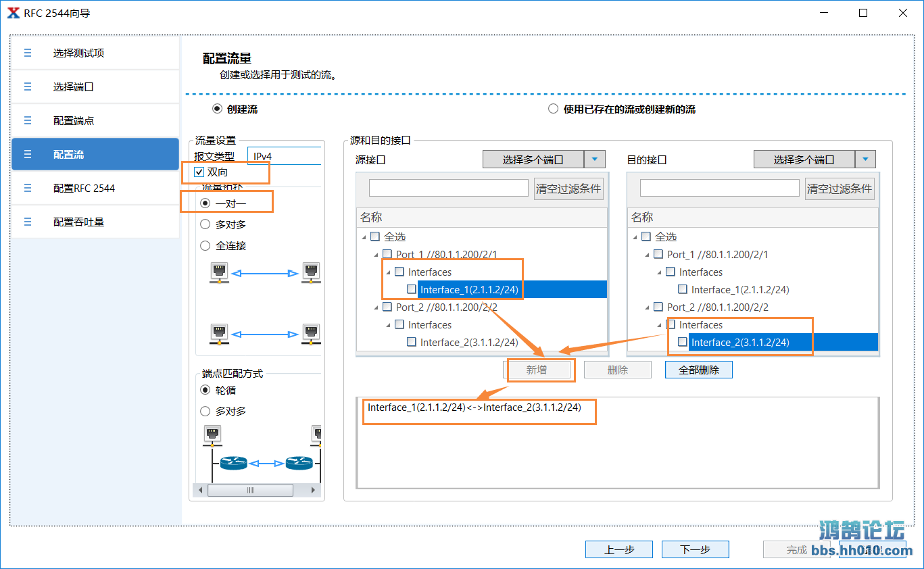Click destination 清空过滤条件 button
The width and height of the screenshot is (924, 569).
point(840,189)
